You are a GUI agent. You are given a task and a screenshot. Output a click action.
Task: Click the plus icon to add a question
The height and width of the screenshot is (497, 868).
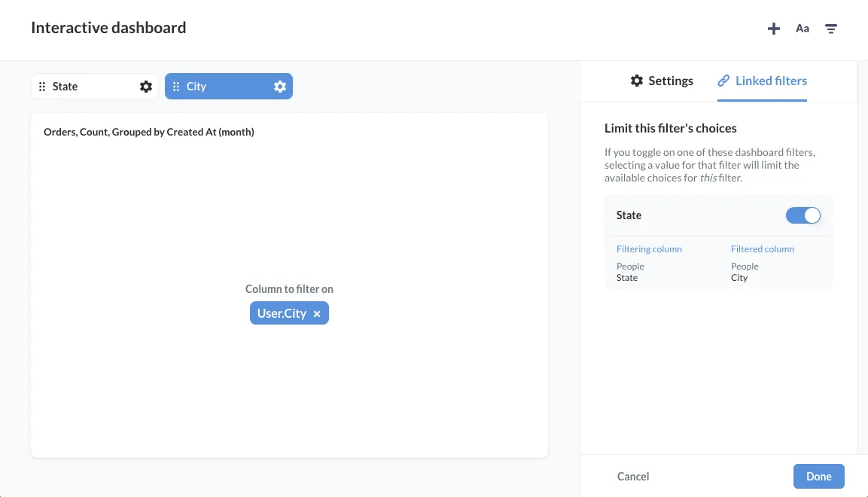(773, 29)
